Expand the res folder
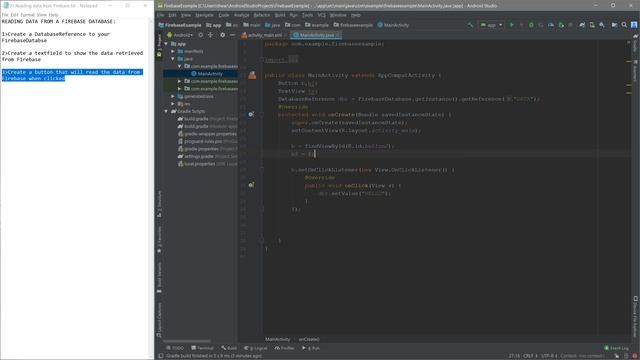Image resolution: width=640 pixels, height=360 pixels. coord(173,104)
